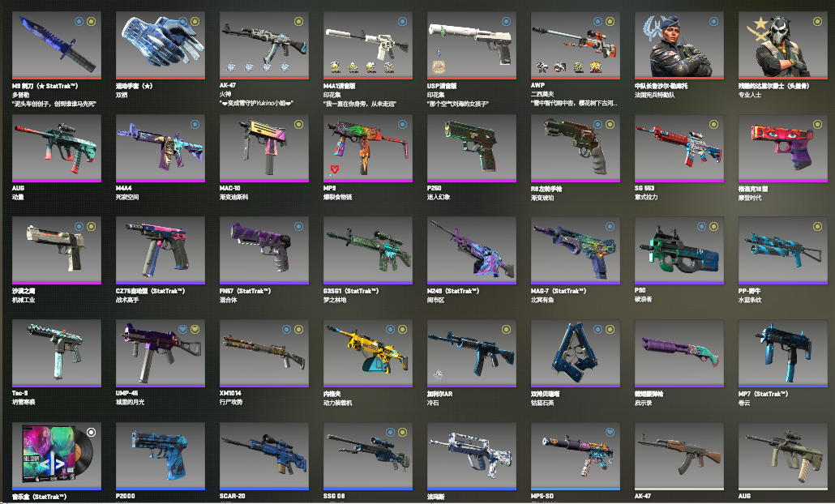Click the white circle badge on music kit box
The image size is (835, 504).
91,432
